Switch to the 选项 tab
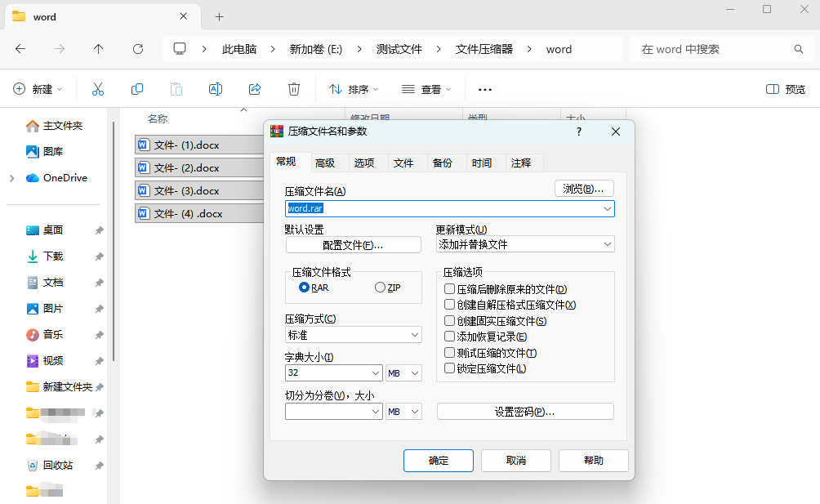Viewport: 820px width, 504px height. coord(364,163)
